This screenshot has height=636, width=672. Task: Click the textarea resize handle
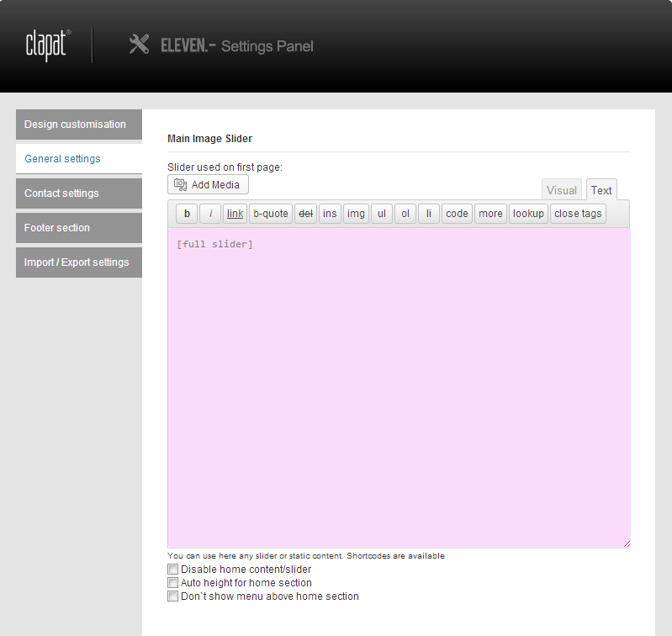coord(627,543)
